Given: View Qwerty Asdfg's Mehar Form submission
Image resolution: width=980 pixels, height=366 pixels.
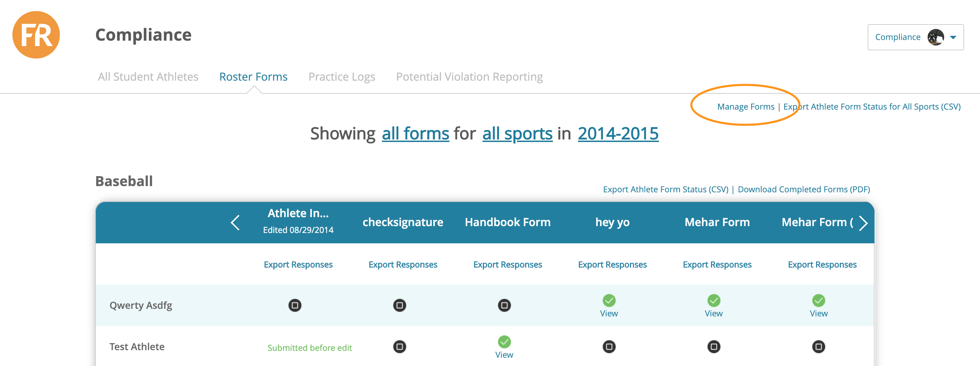Looking at the screenshot, I should coord(714,314).
